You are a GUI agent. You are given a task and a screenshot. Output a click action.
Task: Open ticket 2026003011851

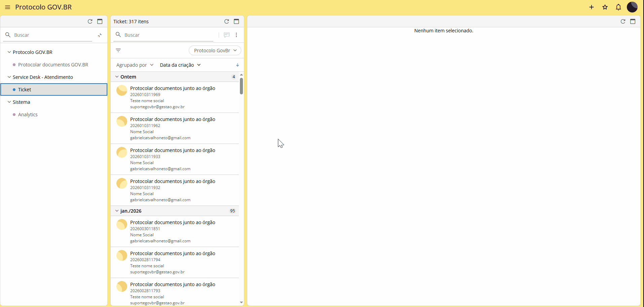[175, 232]
